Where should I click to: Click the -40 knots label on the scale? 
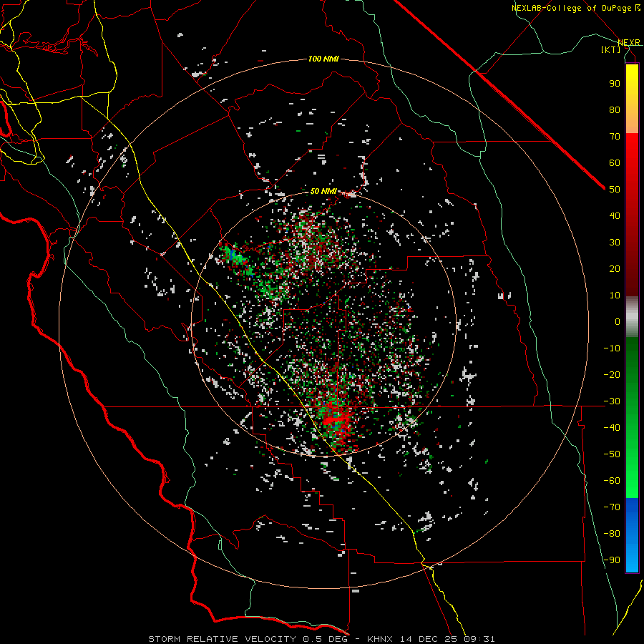pyautogui.click(x=612, y=428)
